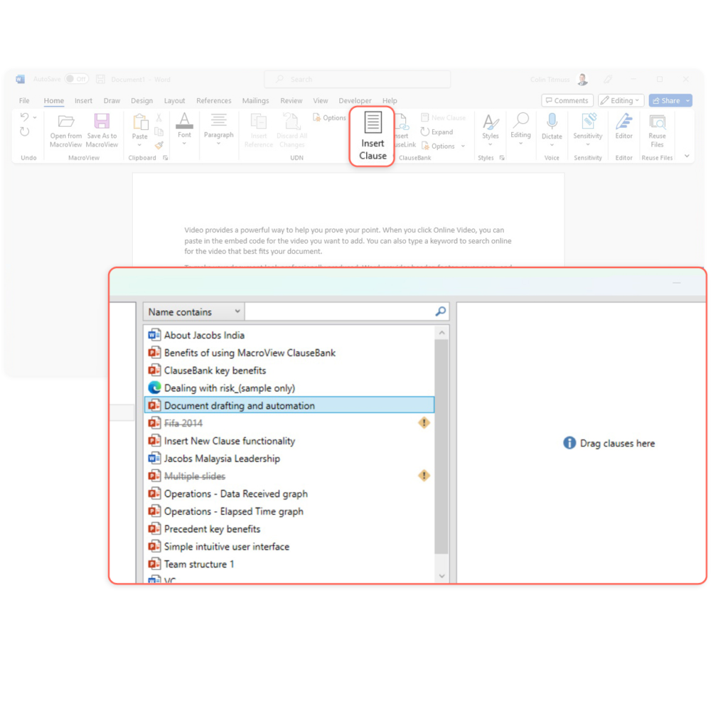Open the Review ribbon tab
The height and width of the screenshot is (728, 728).
click(x=291, y=101)
